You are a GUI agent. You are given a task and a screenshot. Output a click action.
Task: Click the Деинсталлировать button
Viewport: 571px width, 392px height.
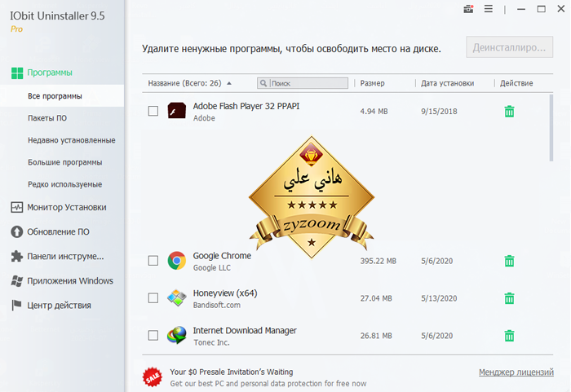(510, 47)
